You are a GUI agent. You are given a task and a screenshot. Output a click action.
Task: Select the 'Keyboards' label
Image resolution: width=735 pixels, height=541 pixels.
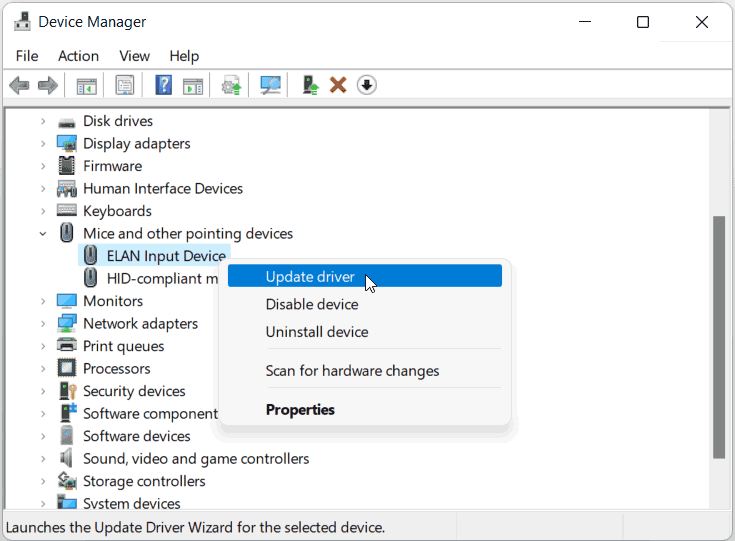click(117, 211)
